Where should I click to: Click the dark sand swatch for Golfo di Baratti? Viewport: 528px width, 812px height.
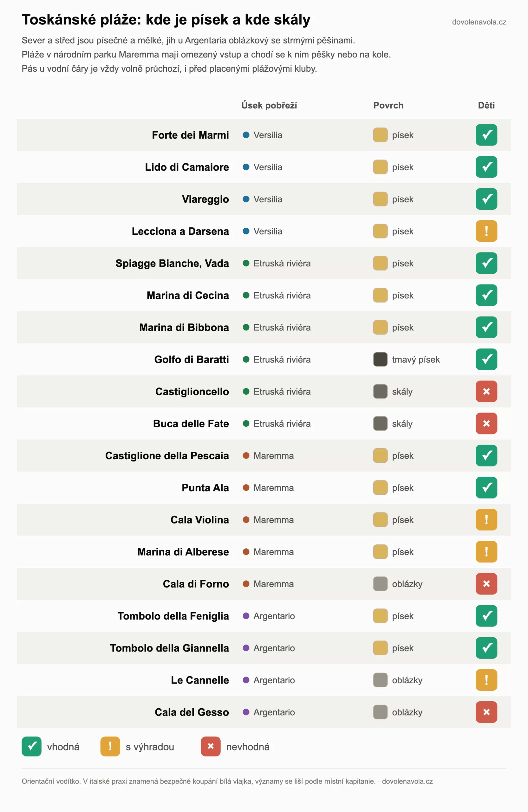pos(380,359)
